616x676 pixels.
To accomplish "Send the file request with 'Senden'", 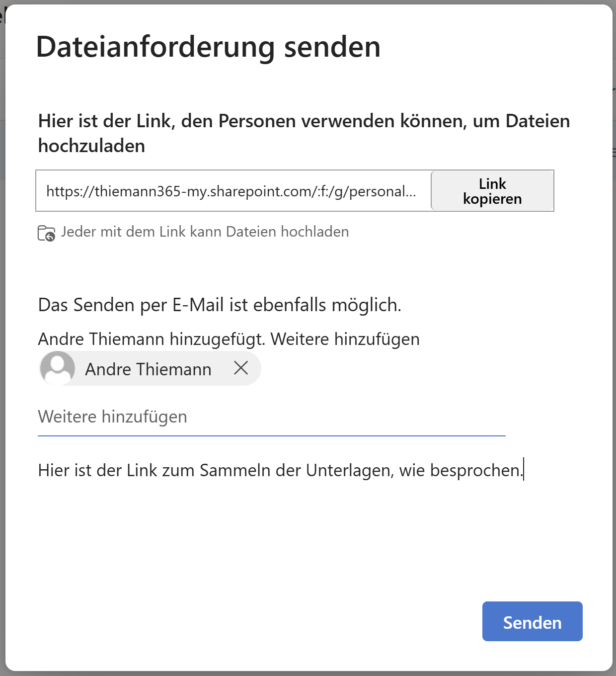I will click(x=532, y=621).
